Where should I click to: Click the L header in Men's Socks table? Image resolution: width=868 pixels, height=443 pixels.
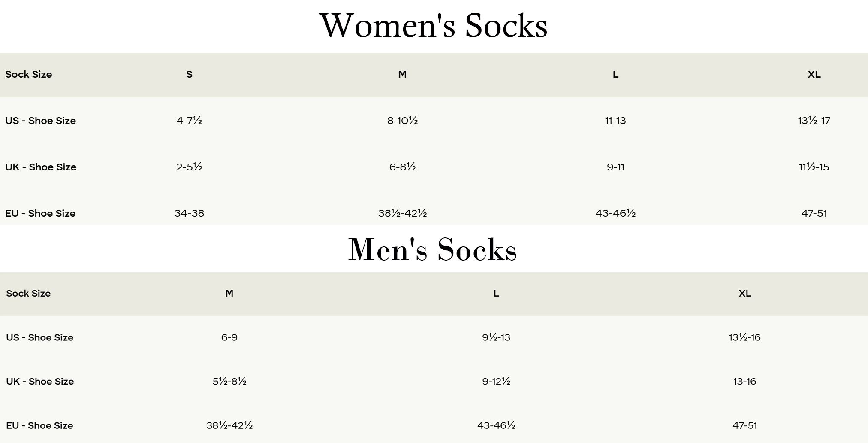496,294
